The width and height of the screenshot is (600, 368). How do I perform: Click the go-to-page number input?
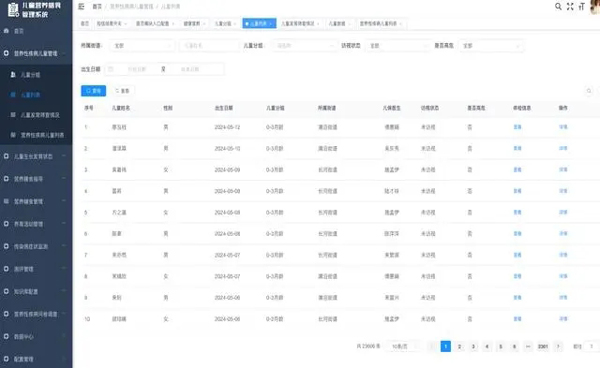coord(591,346)
